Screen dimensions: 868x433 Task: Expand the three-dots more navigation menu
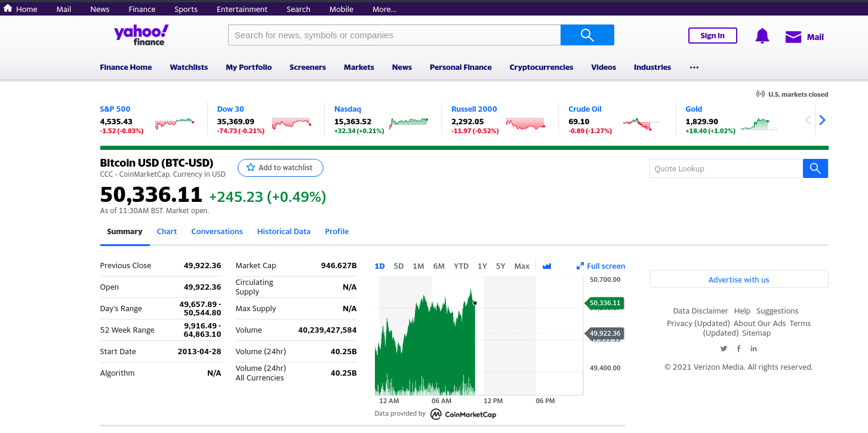[x=694, y=67]
